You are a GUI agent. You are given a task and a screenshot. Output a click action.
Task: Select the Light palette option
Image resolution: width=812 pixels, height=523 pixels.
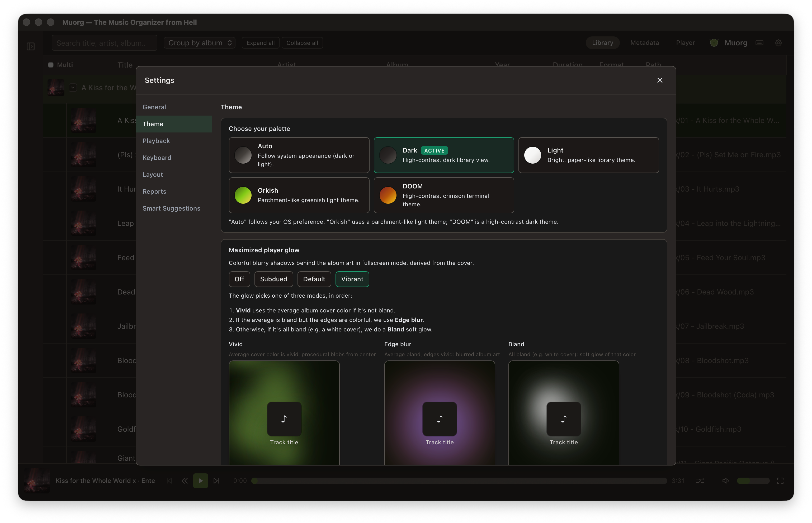[x=588, y=155]
